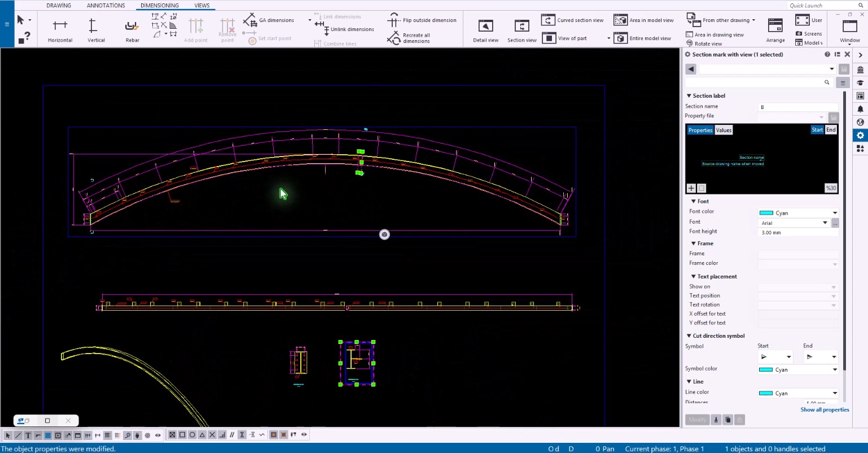Click the triangle snap icon in bottom toolbar
The image size is (868, 453).
pos(202,435)
